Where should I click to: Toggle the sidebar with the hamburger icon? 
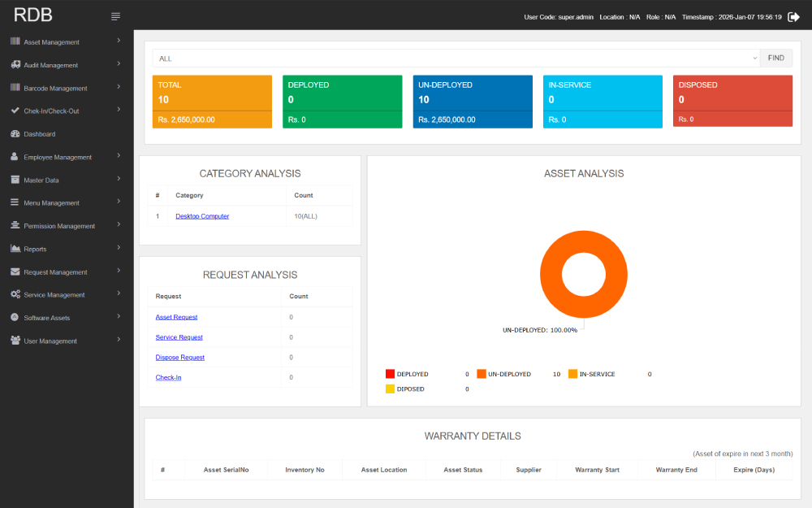pos(115,15)
